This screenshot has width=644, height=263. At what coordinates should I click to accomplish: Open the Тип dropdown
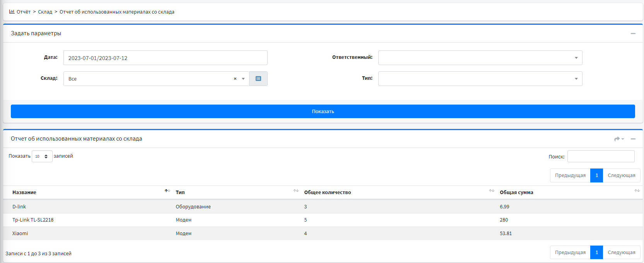point(480,79)
